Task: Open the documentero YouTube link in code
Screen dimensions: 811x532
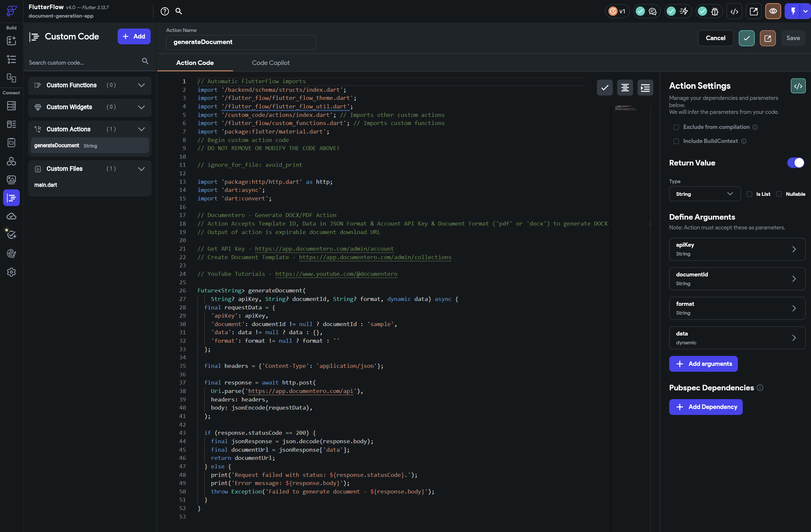Action: point(336,274)
